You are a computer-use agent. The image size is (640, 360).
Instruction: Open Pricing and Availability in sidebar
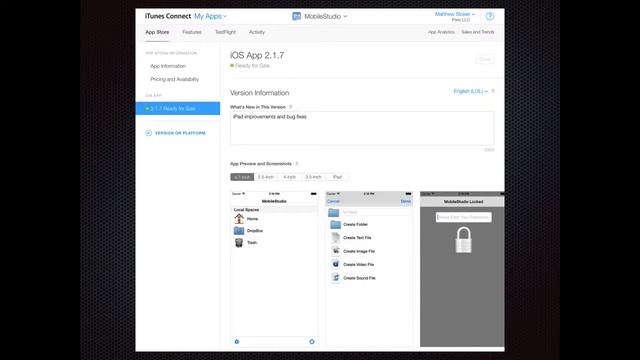(x=175, y=79)
